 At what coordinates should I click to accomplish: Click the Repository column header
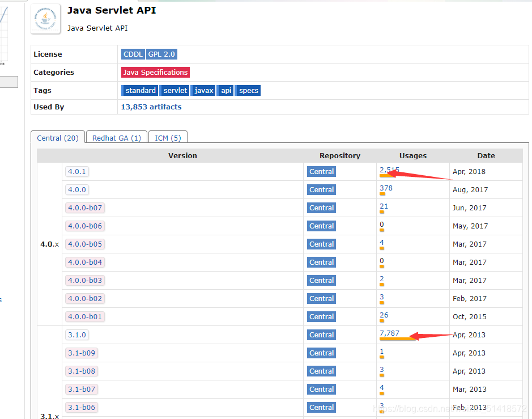click(x=339, y=156)
